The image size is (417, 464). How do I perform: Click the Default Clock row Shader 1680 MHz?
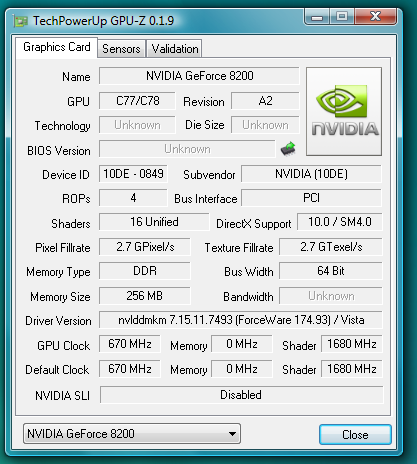[352, 369]
